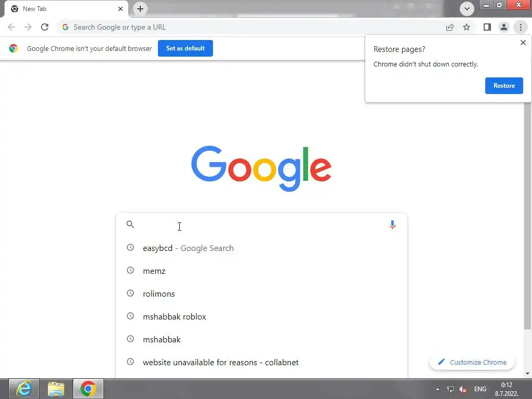
Task: Select website unavailable for reasons suggestion
Action: tap(261, 362)
